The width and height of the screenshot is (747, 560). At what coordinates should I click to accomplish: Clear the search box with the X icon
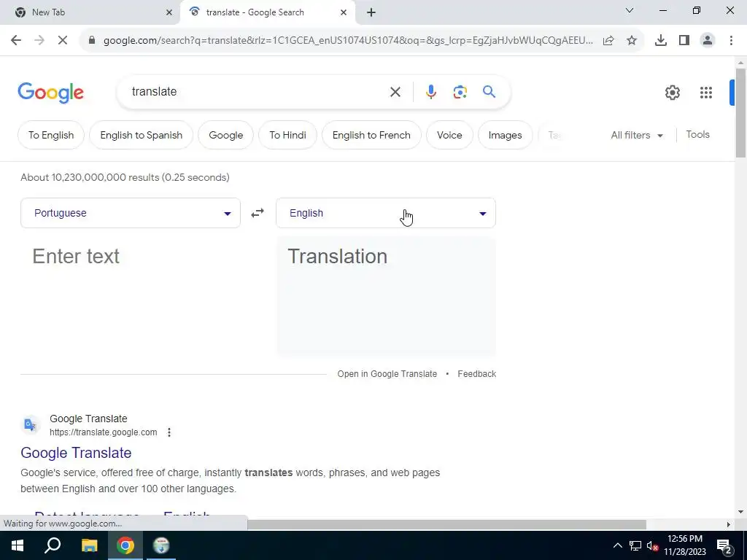(x=395, y=92)
